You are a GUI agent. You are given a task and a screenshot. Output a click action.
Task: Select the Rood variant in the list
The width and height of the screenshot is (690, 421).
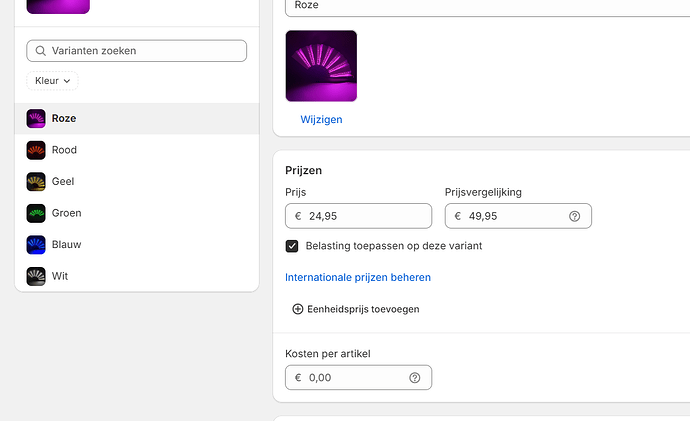pos(64,150)
